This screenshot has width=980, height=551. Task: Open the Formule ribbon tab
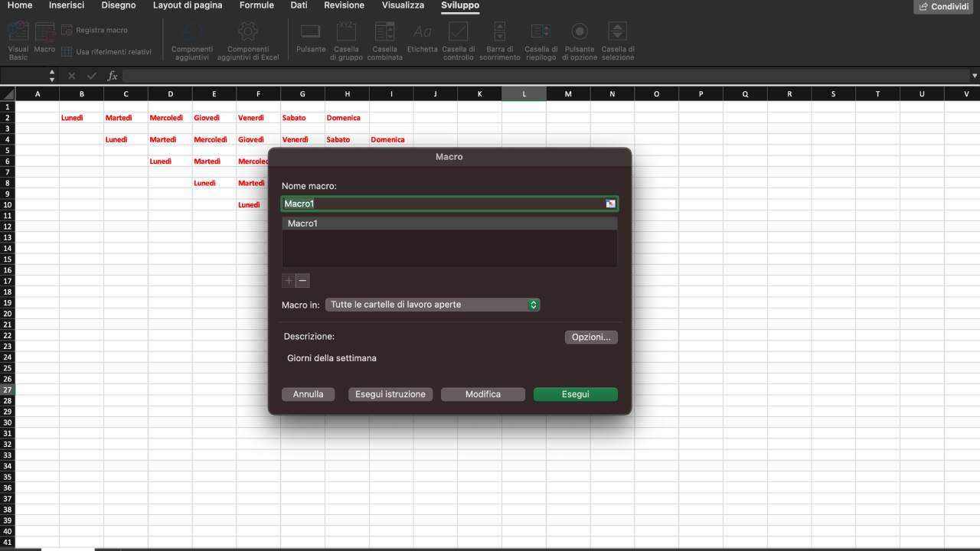(x=256, y=5)
